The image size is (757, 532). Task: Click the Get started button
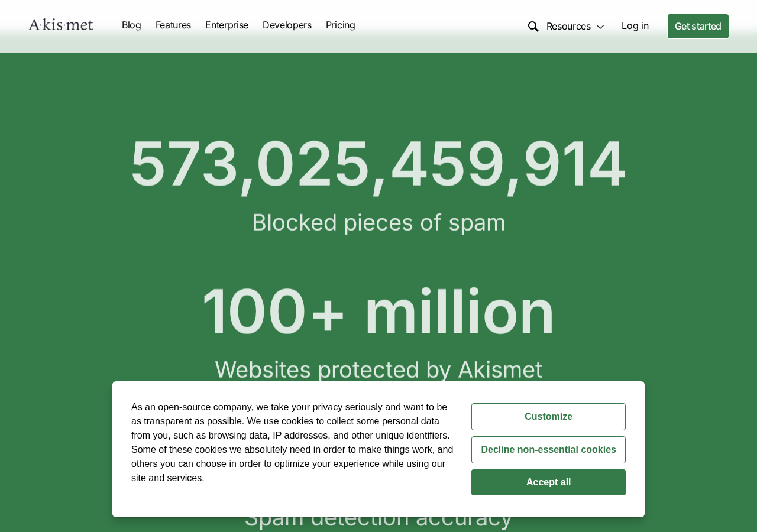tap(698, 27)
